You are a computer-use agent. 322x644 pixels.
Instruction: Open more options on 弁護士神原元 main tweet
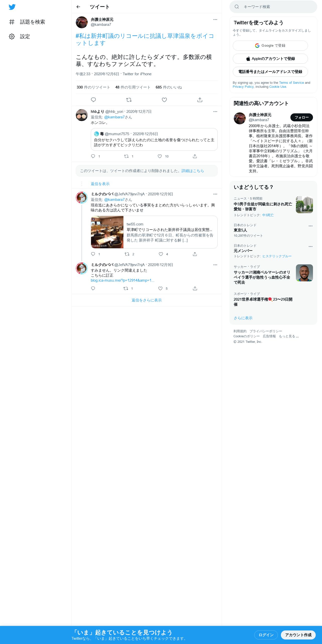coord(215,20)
